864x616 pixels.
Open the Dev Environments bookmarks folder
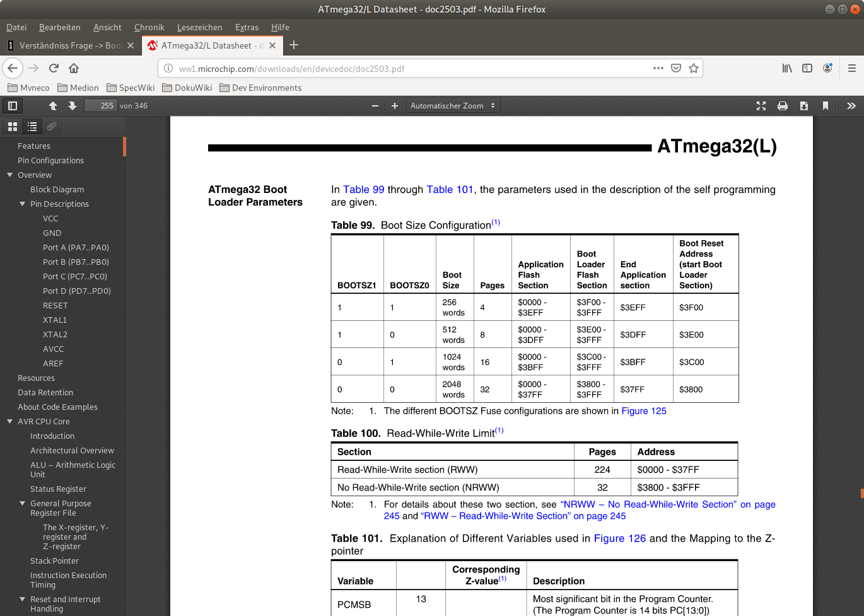point(260,88)
